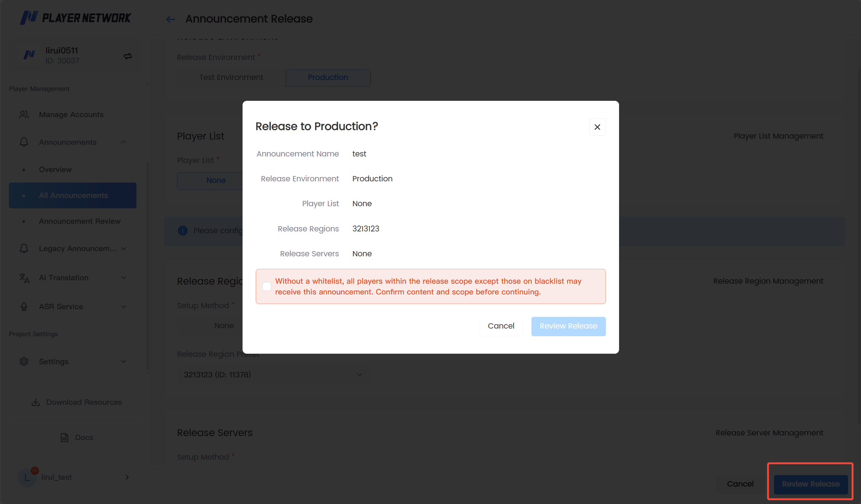
Task: Click the "Release Servers" section heading
Action: point(215,433)
